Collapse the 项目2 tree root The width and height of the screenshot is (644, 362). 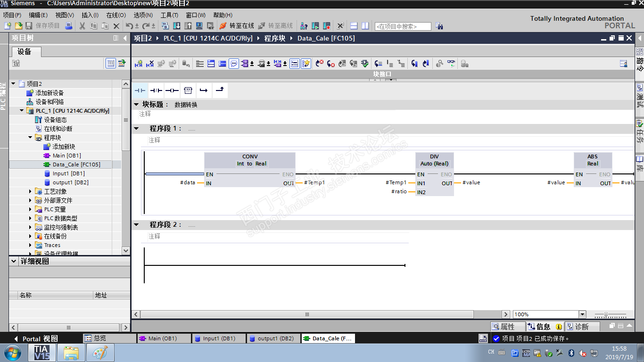[x=14, y=84]
